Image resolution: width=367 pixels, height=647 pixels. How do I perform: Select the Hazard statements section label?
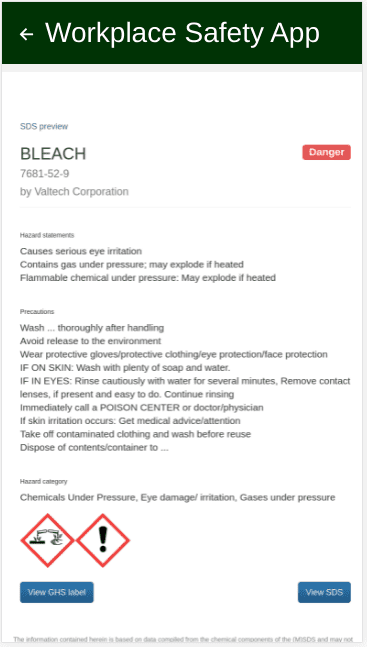(x=47, y=235)
